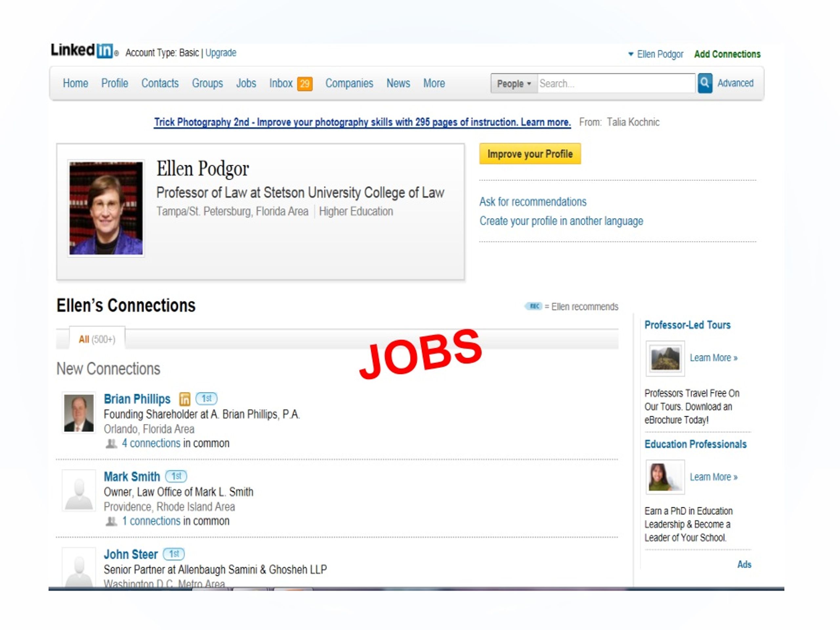Open John Steer's name link
The width and height of the screenshot is (840, 630).
point(131,555)
